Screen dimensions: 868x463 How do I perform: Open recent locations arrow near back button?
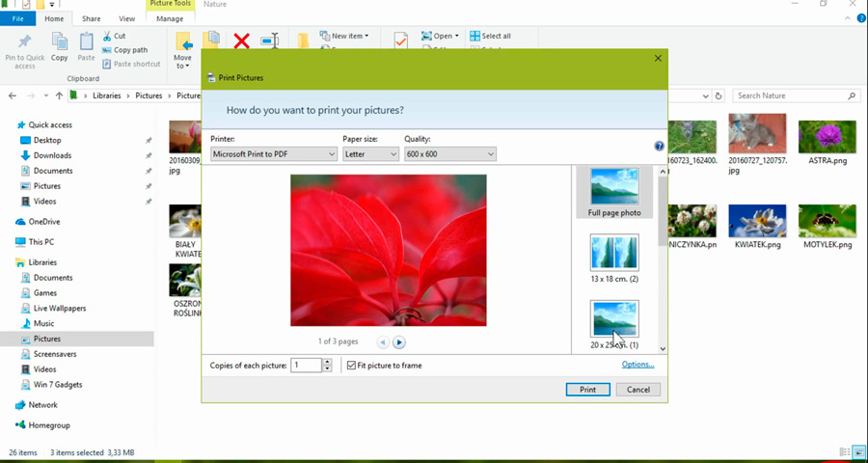pos(46,95)
